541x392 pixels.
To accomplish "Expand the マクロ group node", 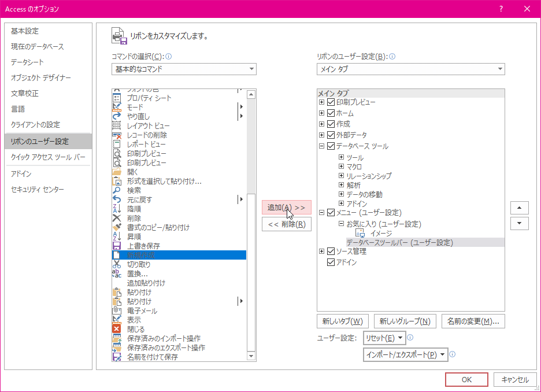I will pos(341,167).
